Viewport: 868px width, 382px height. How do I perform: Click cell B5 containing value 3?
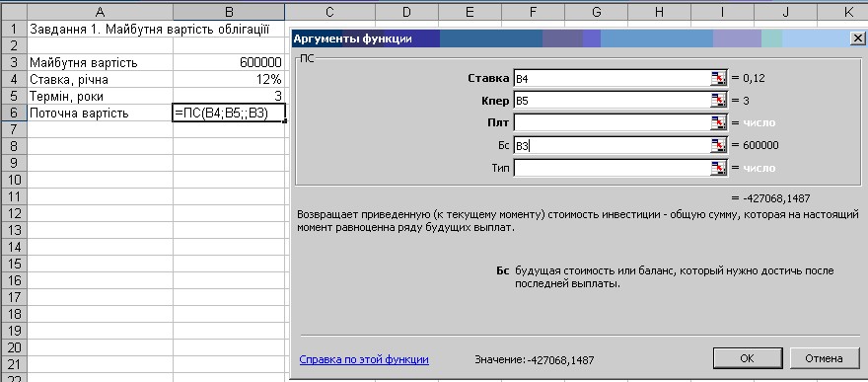(229, 96)
